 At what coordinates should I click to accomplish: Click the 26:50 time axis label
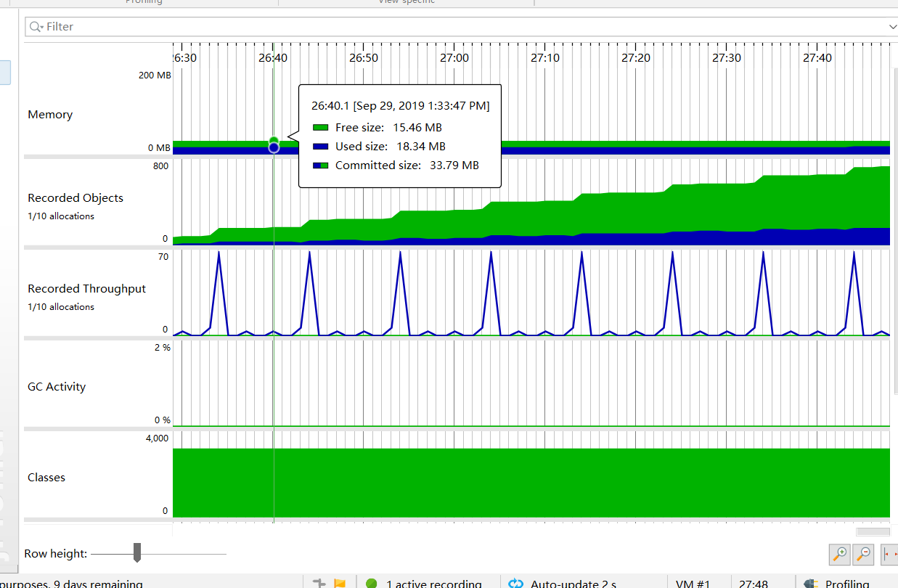(363, 58)
